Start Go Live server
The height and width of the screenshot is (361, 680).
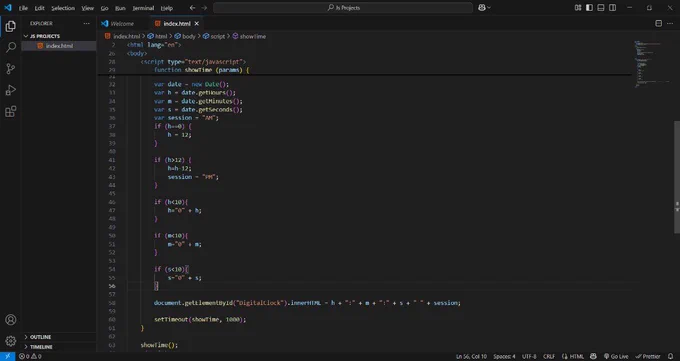point(616,356)
